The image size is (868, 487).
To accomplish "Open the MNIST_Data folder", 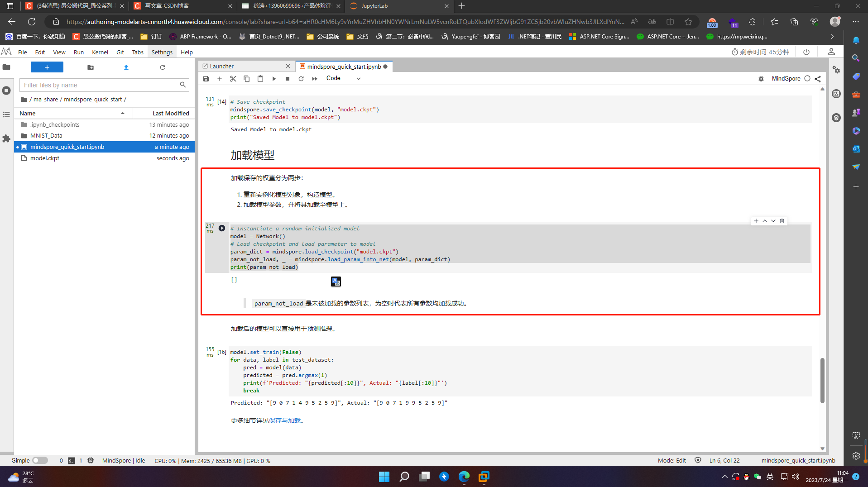I will (x=105, y=136).
